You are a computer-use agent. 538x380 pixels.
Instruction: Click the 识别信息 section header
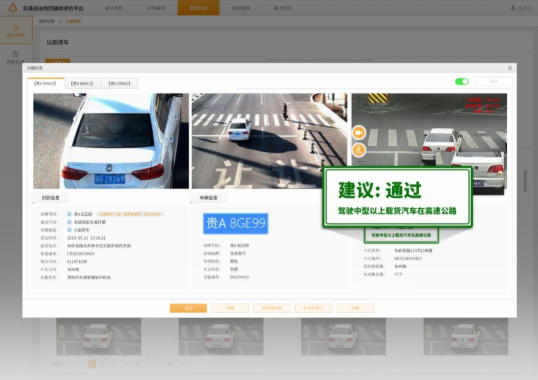tap(50, 198)
